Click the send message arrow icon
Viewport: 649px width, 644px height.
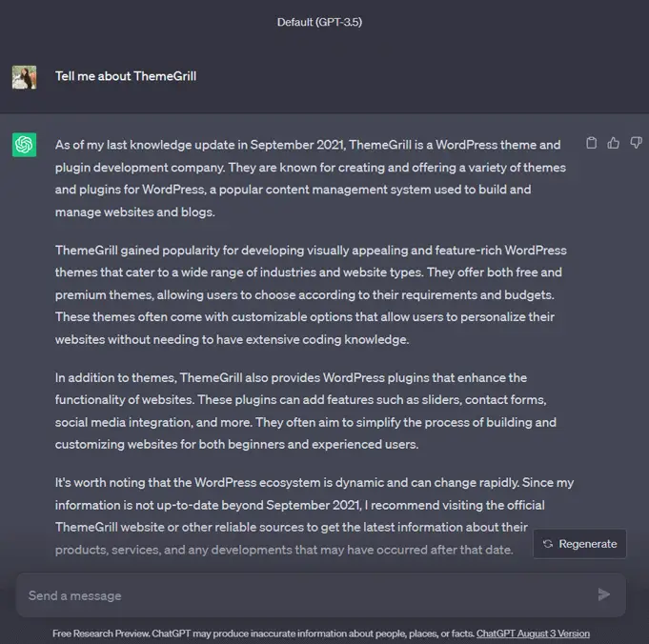604,594
